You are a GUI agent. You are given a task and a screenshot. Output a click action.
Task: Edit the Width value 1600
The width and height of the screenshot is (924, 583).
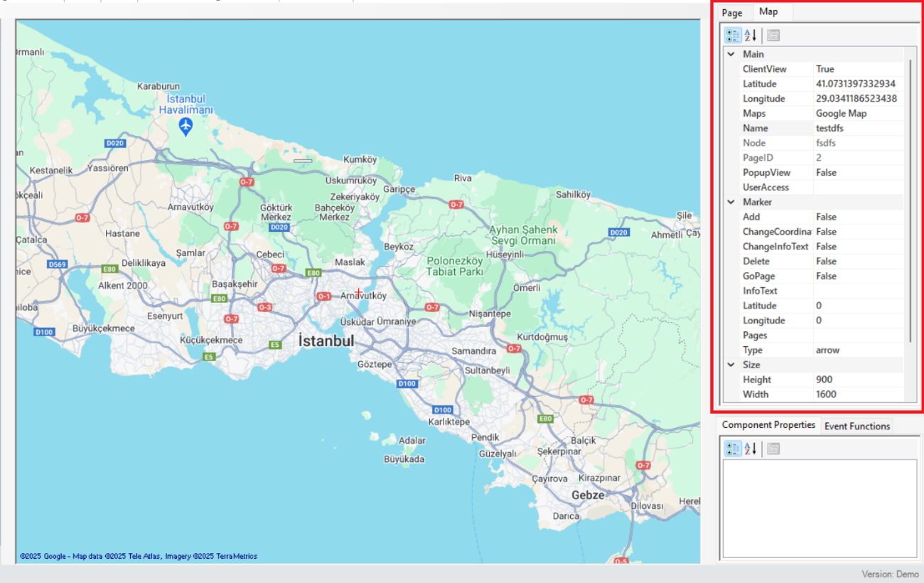point(859,395)
